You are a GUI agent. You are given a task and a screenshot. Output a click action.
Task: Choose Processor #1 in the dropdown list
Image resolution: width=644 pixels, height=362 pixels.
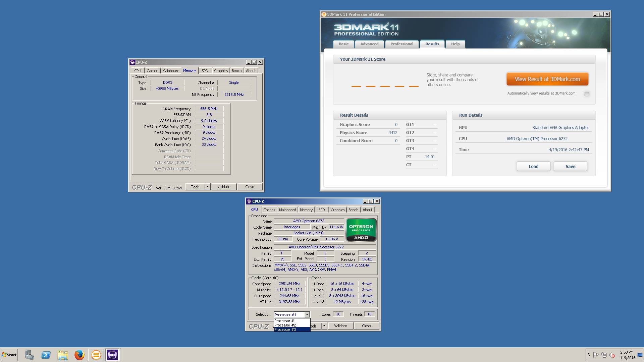[292, 321]
